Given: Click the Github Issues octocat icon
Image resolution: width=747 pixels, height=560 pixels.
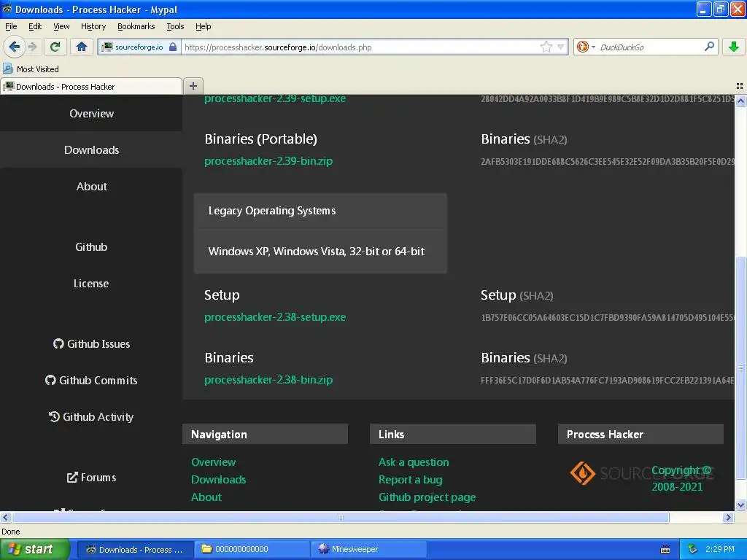Looking at the screenshot, I should click(x=58, y=343).
